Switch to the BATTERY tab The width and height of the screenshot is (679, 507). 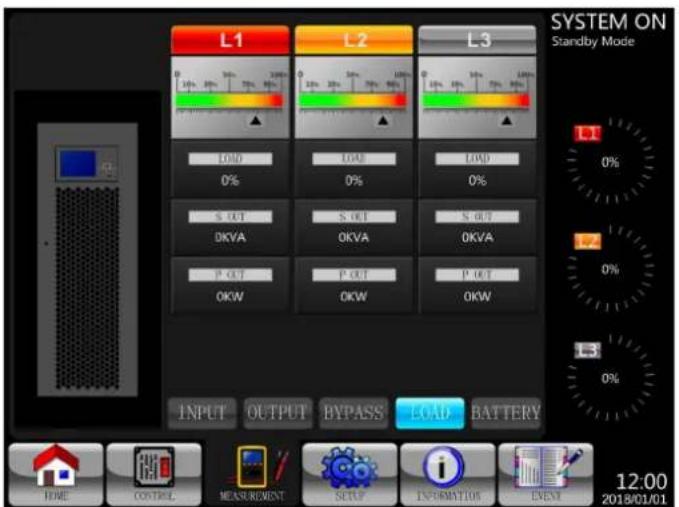(506, 413)
